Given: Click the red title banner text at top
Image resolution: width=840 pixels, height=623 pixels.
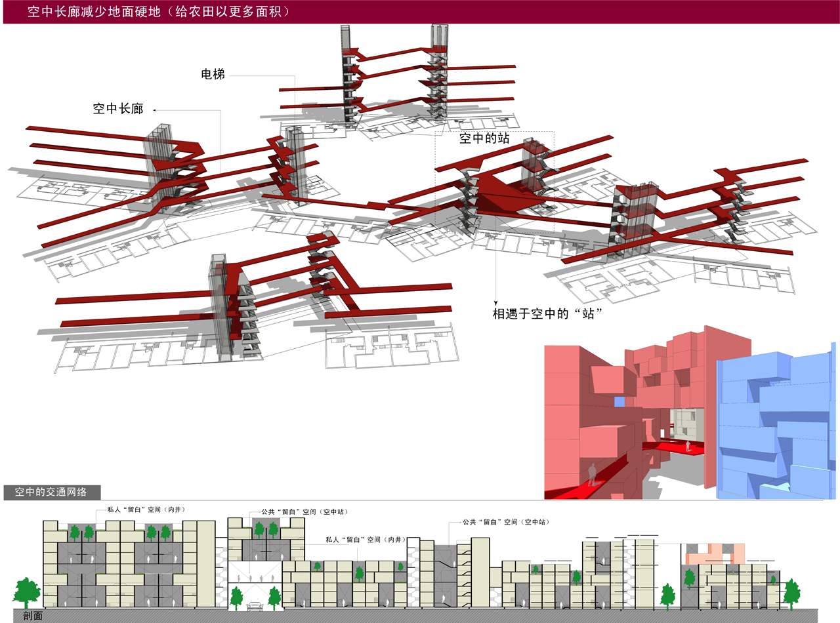Looking at the screenshot, I should 158,12.
